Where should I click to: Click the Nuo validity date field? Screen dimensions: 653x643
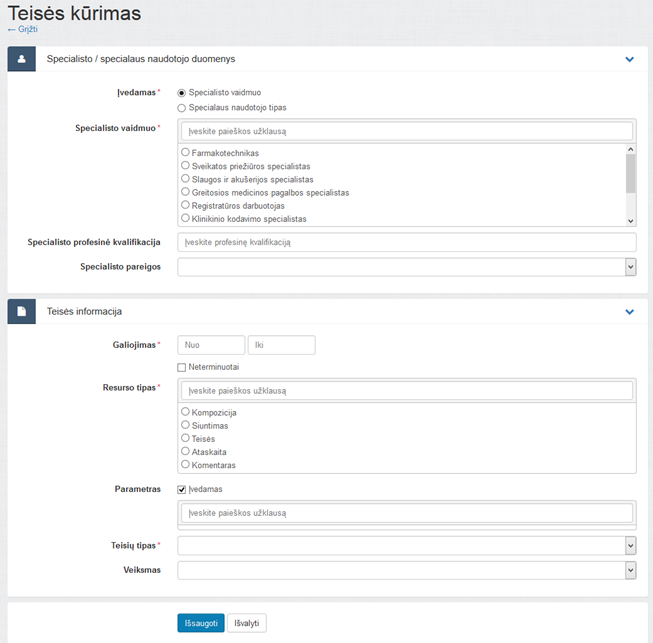(211, 345)
